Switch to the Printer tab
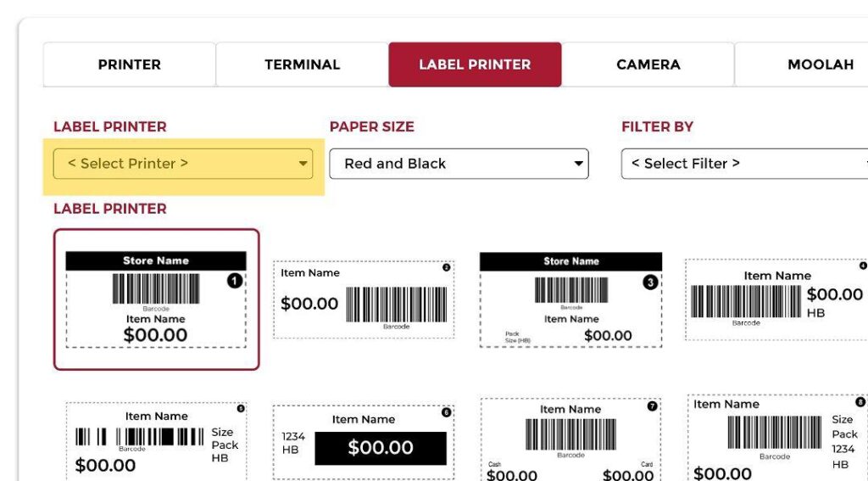868x481 pixels. pos(129,64)
